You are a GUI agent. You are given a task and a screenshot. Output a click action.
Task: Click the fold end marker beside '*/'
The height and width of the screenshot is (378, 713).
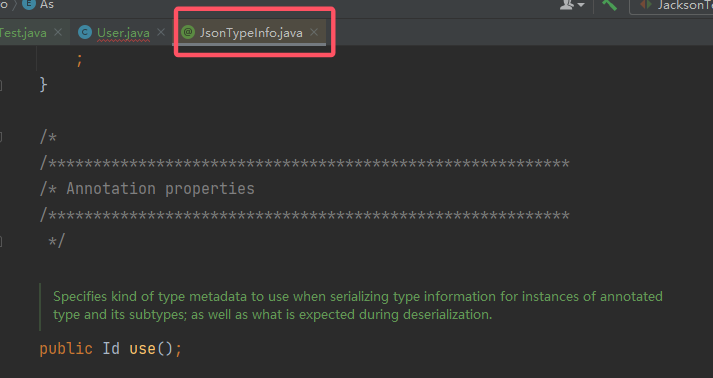1,241
